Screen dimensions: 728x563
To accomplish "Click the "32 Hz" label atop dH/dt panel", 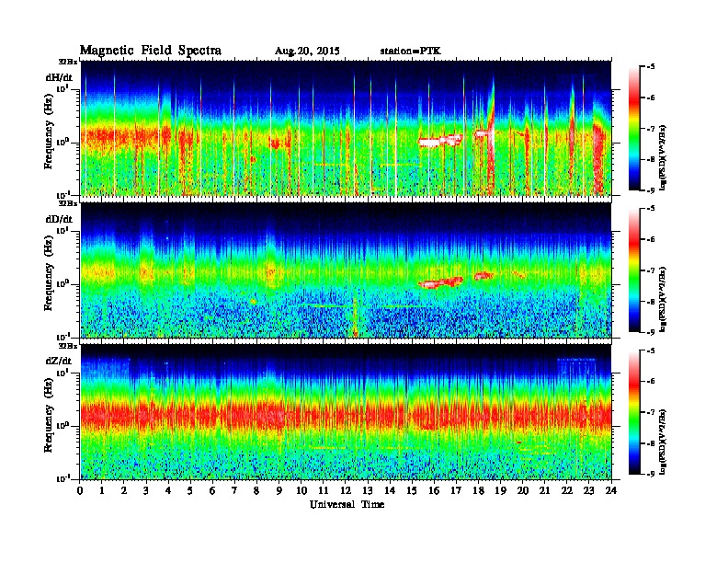I will click(x=68, y=62).
